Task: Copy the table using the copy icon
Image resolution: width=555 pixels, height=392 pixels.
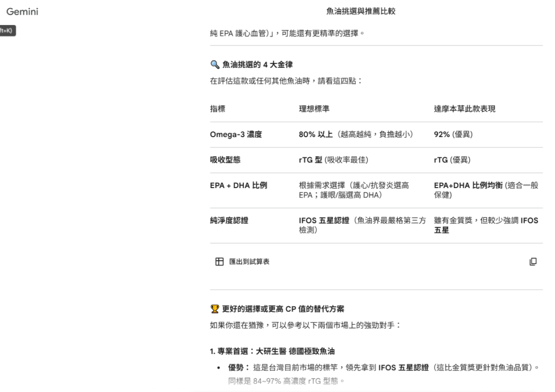Action: tap(533, 262)
